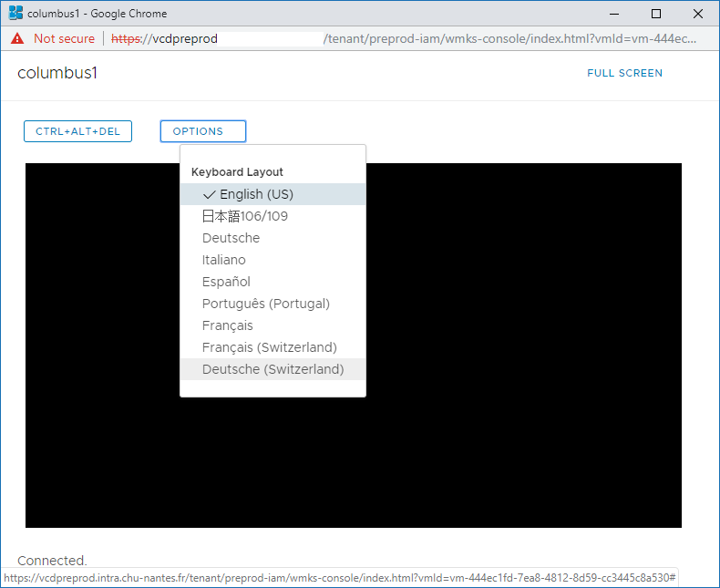Close the columbus1 console window
Viewport: 720px width, 588px height.
point(697,14)
